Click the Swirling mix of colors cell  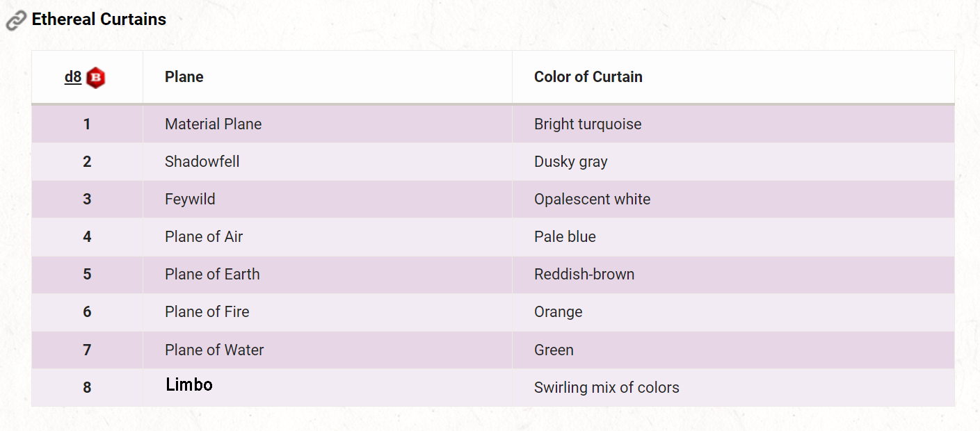click(607, 388)
